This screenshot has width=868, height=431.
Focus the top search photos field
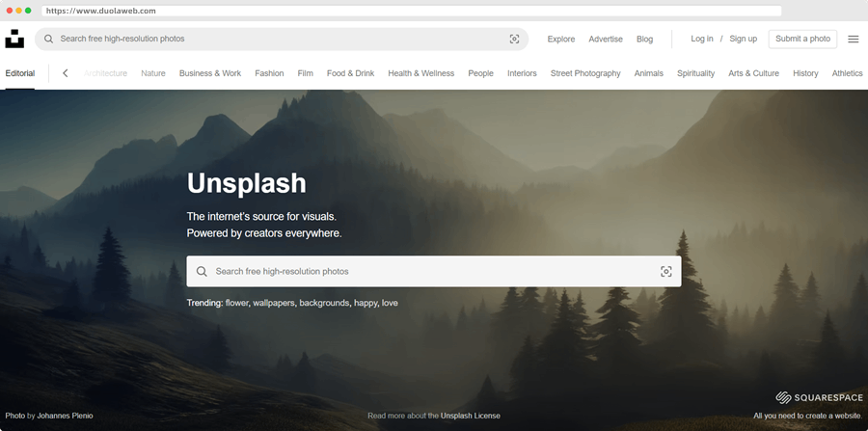(282, 39)
